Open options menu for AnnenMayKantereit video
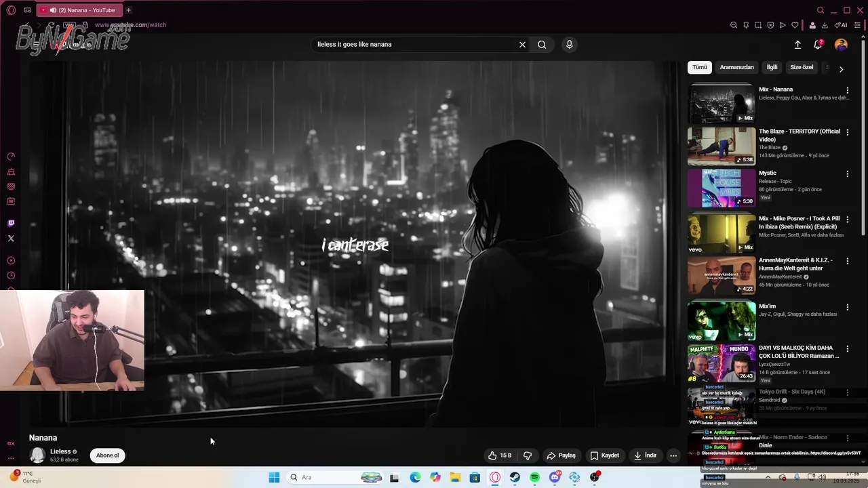Screen dimensions: 868x488 point(847,261)
